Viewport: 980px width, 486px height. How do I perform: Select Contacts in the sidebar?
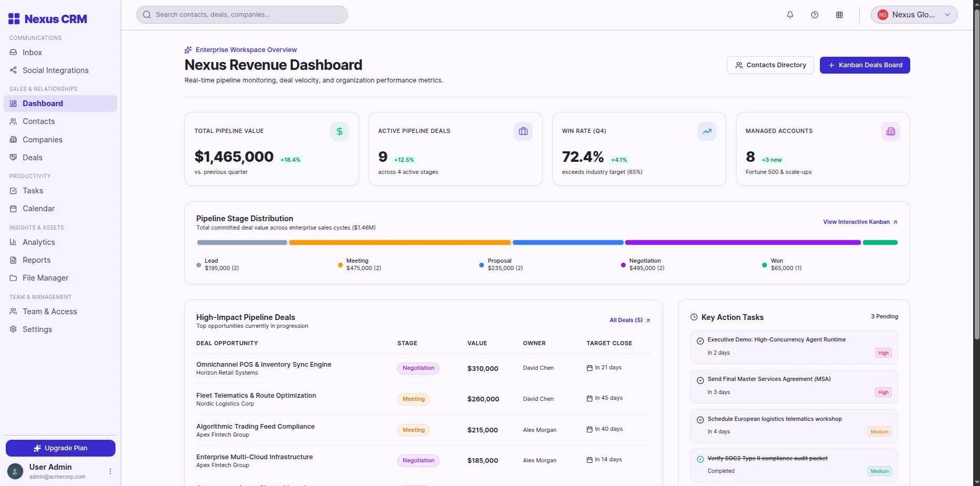60,121
